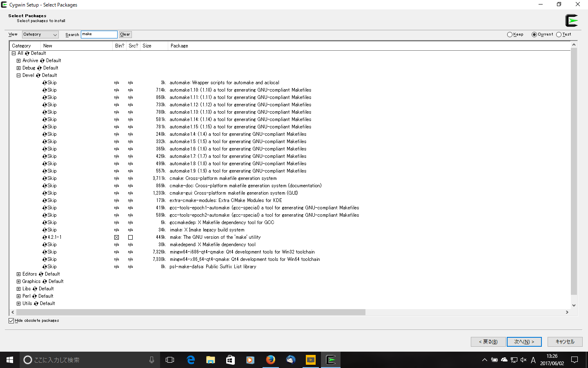Cycle the Default icon for Debug category
Screen dimensions: 588x368
coord(40,68)
